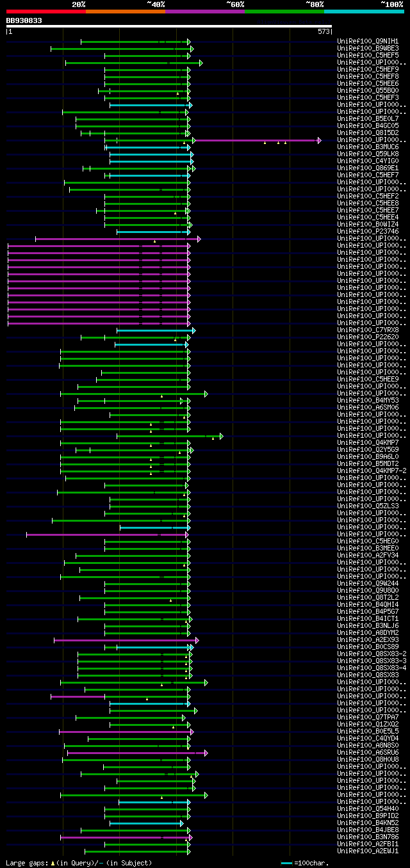
Task: Select the UniRef100_C5HEG0 label
Action: [x=366, y=542]
